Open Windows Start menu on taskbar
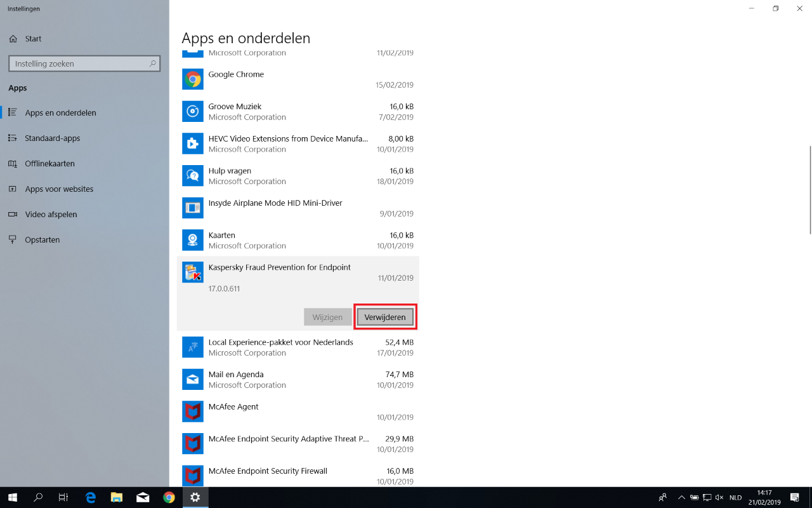Viewport: 812px width, 508px height. click(13, 497)
